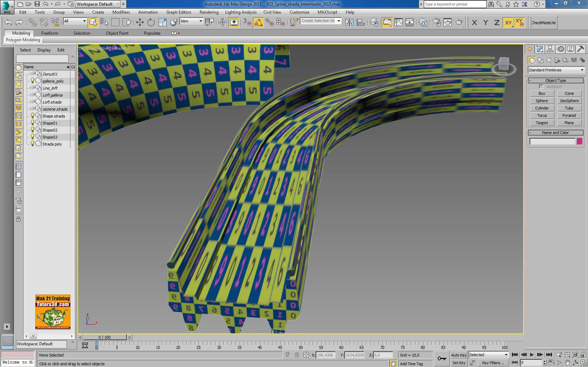Switch to the Freeform ribbon tab

50,33
